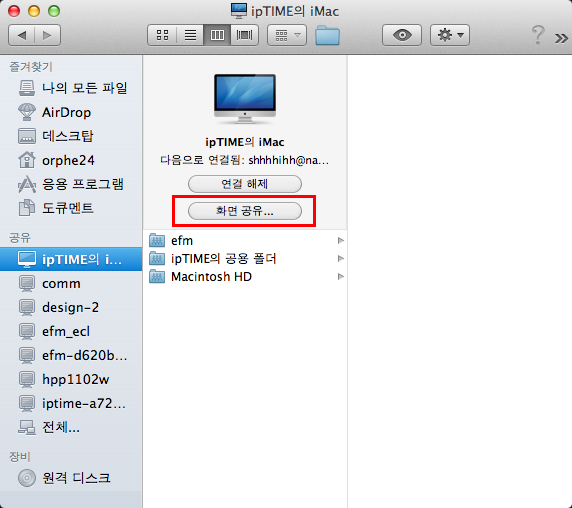Close the Finder window
This screenshot has height=508, width=572.
14,11
